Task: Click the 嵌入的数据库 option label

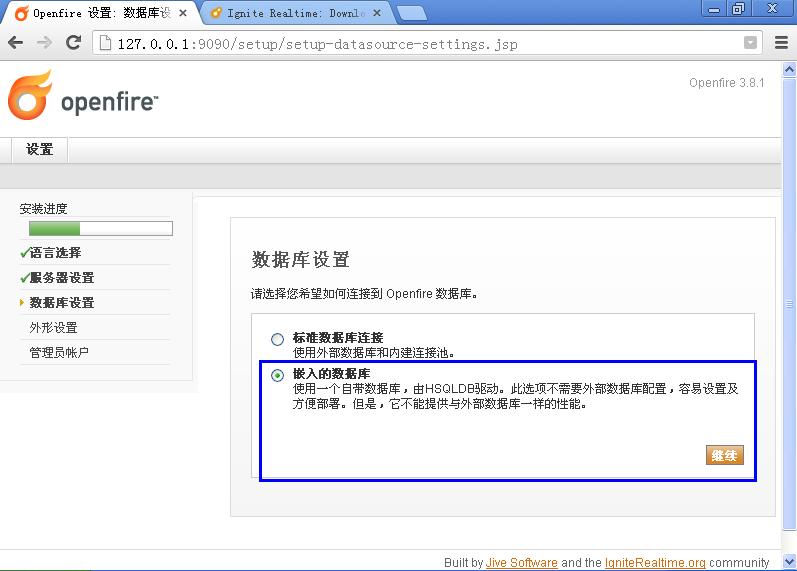Action: coord(331,374)
